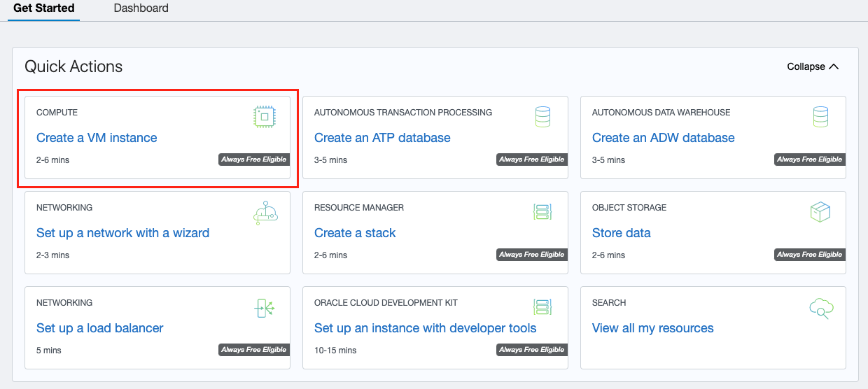Click the ORACLE CLOUD DEVELOPMENT KIT label

pyautogui.click(x=386, y=303)
